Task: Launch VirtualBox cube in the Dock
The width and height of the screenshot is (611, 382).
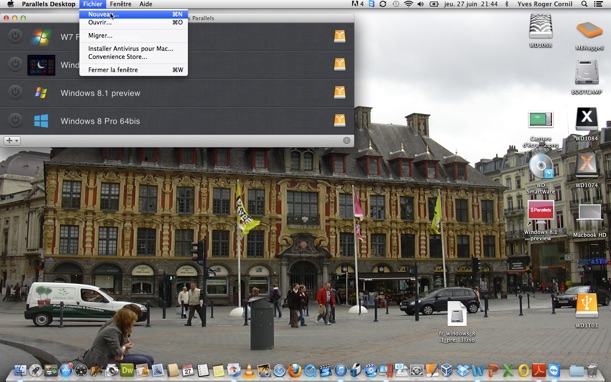Action: tap(447, 370)
